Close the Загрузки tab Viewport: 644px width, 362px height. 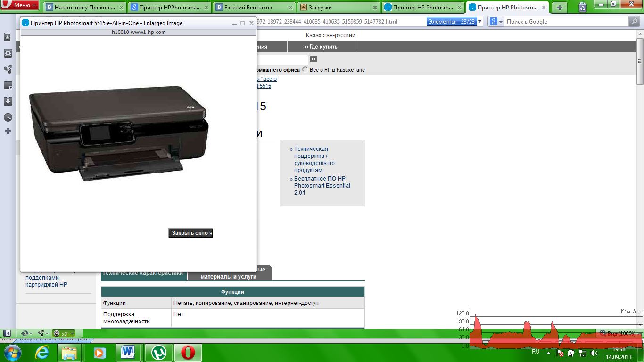pos(375,8)
